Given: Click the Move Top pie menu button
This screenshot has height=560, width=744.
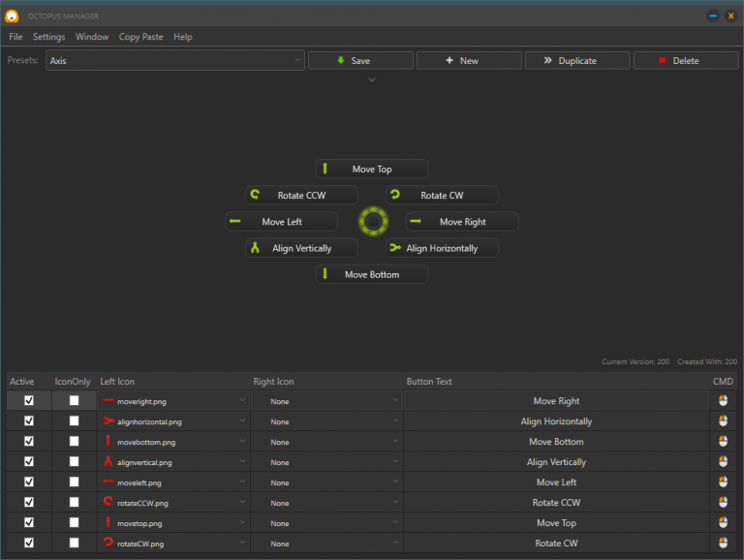Looking at the screenshot, I should coord(372,169).
